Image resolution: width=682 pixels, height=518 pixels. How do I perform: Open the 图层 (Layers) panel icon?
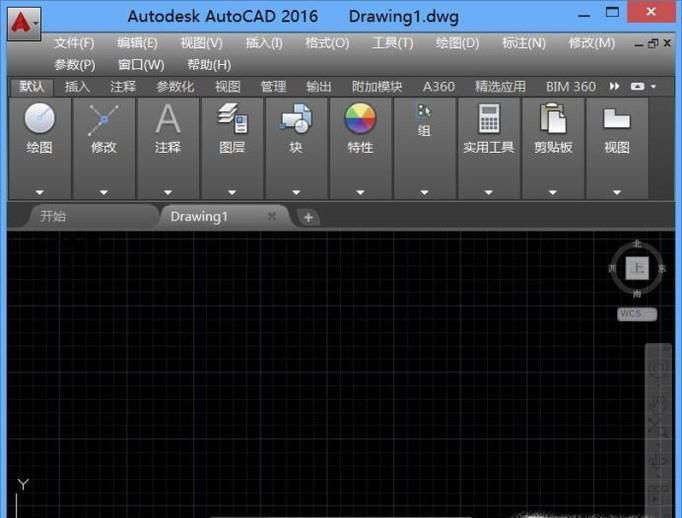pos(232,119)
